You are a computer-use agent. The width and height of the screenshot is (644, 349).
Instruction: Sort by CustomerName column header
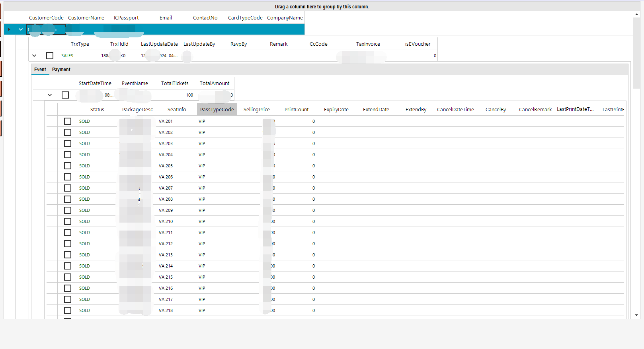pyautogui.click(x=86, y=18)
